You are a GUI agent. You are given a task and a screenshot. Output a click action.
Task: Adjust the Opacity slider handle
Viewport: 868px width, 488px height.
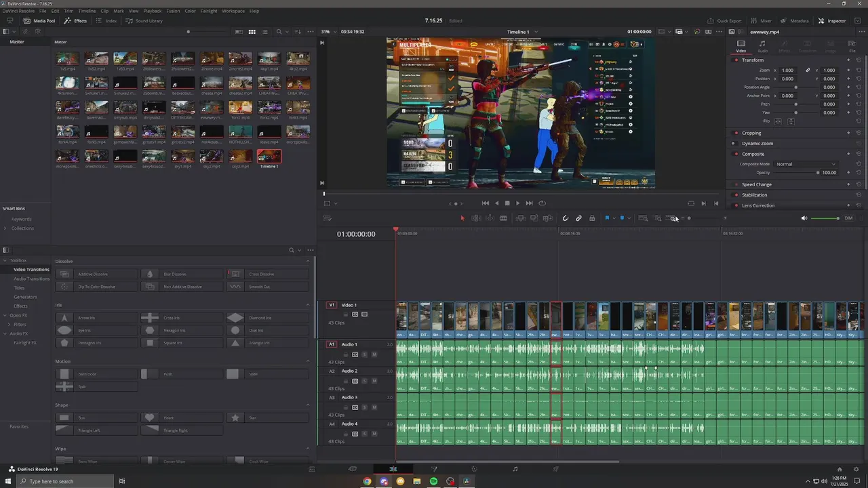click(x=818, y=173)
